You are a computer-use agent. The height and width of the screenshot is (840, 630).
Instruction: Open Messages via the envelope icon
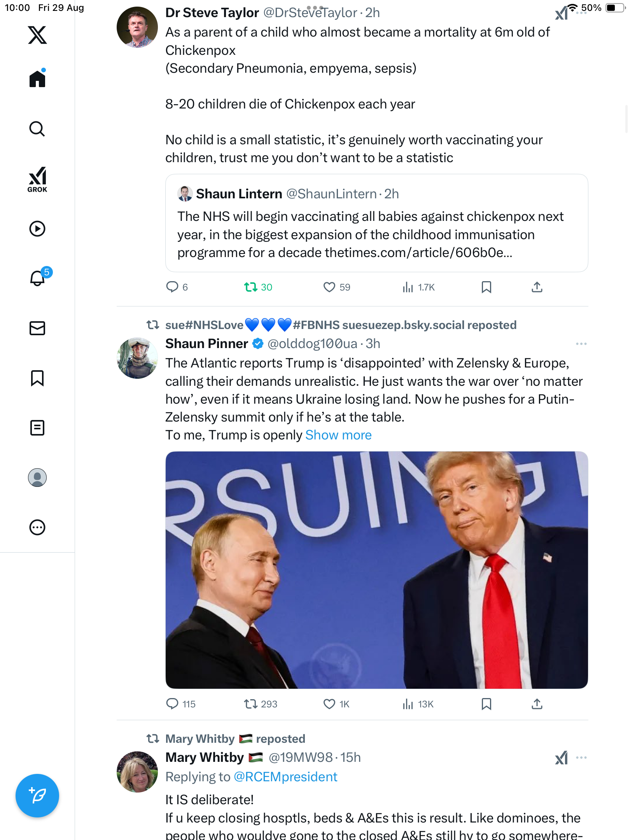[x=37, y=328]
